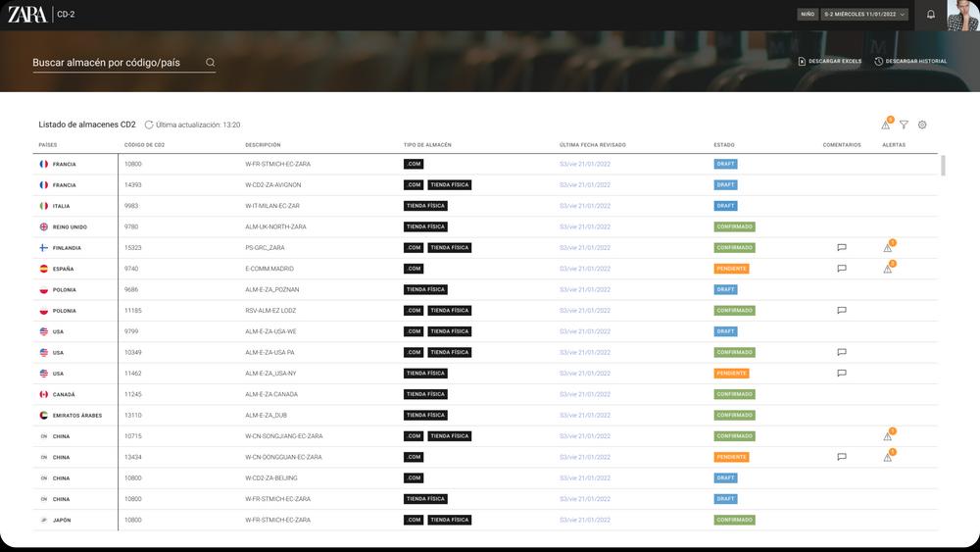Select W-CN-SONGJIANG-EC-ZARA description
Screen dimensions: 980x552
pyautogui.click(x=284, y=436)
